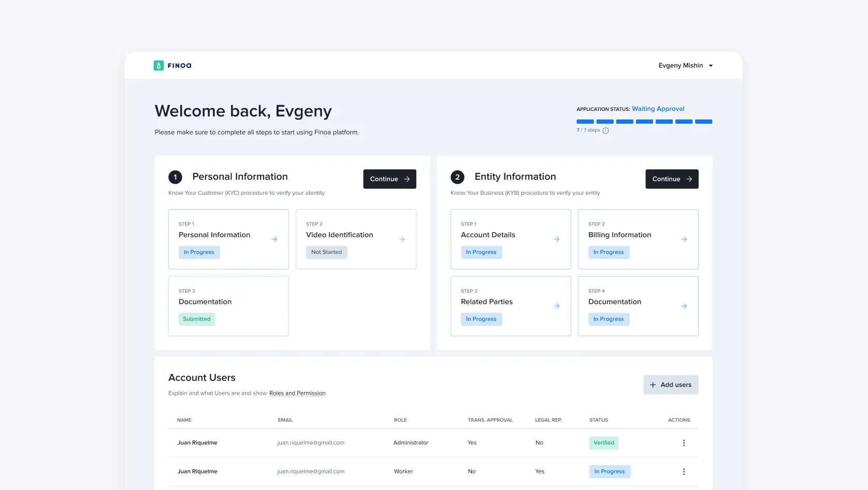
Task: Click the steps info icon
Action: click(x=605, y=131)
